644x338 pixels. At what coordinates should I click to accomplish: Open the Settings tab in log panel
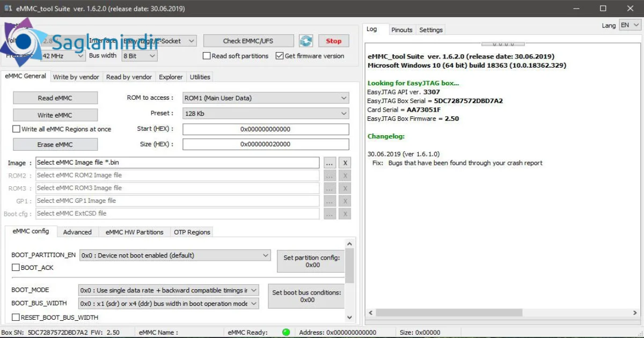click(x=431, y=30)
